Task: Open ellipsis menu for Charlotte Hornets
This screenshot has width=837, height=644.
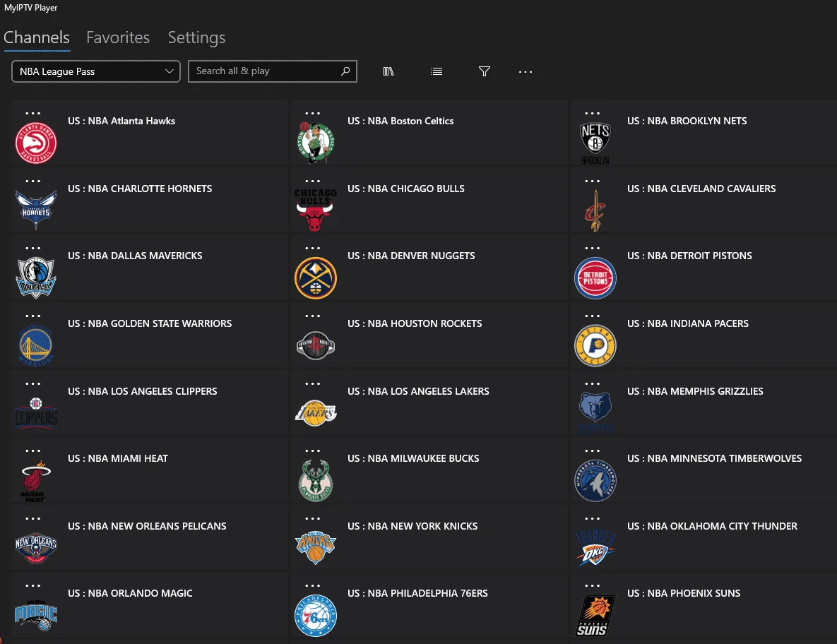Action: [32, 181]
